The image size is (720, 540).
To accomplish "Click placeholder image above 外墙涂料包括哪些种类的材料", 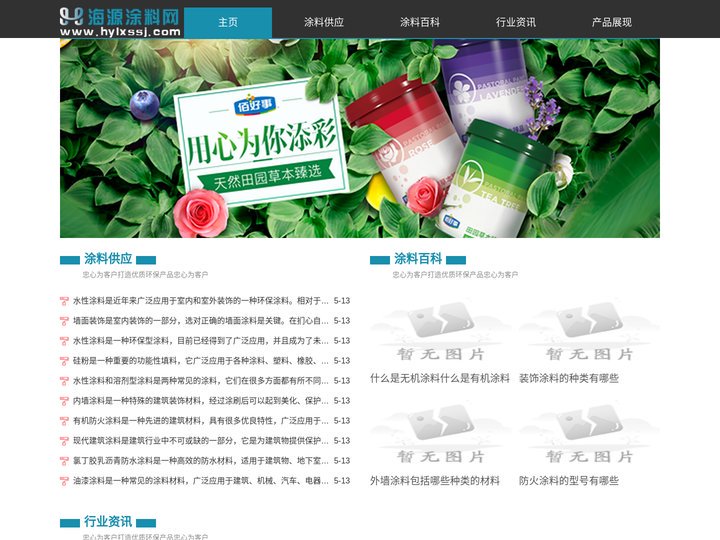I will (440, 434).
